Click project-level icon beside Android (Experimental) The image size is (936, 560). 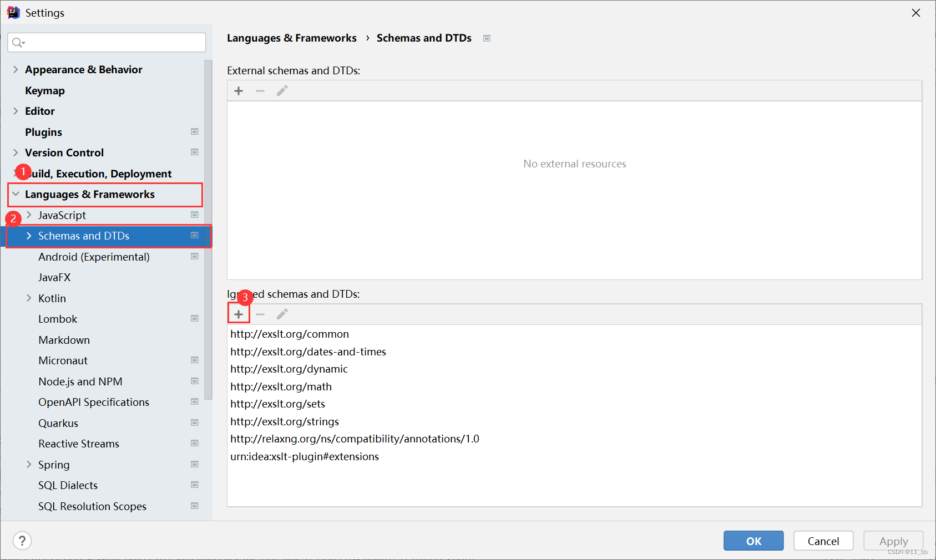point(195,256)
